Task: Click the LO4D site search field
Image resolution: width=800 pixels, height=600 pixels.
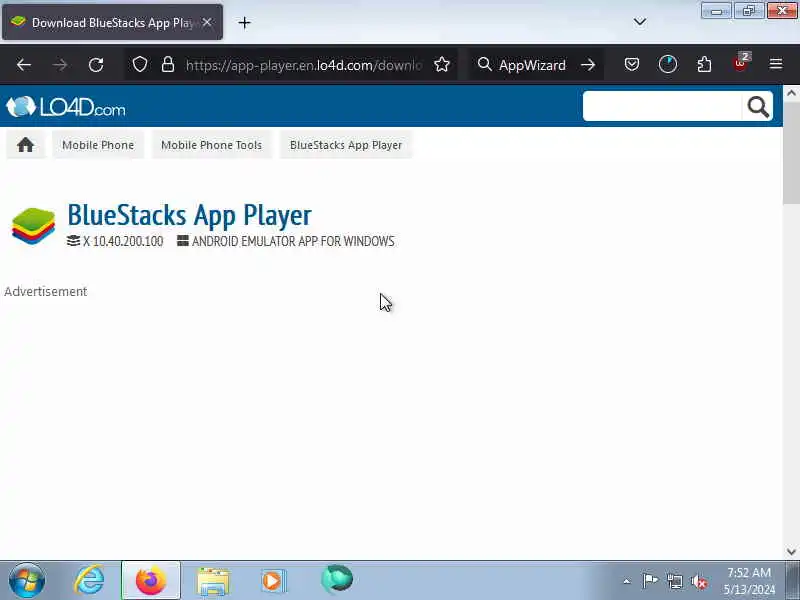Action: coord(662,107)
